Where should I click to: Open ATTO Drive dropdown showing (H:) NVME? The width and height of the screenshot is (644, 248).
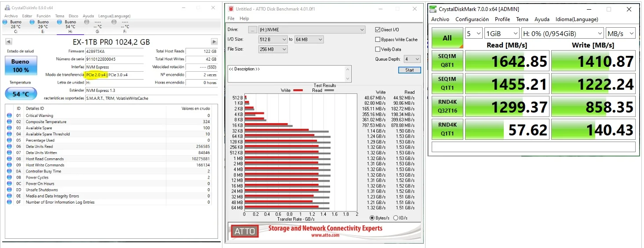point(312,30)
